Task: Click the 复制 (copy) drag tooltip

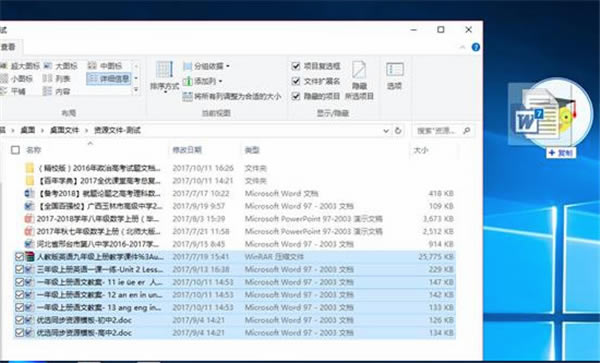Action: (561, 153)
